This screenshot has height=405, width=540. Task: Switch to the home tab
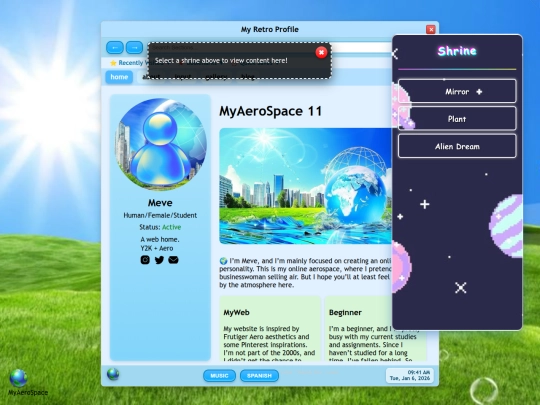[x=119, y=77]
